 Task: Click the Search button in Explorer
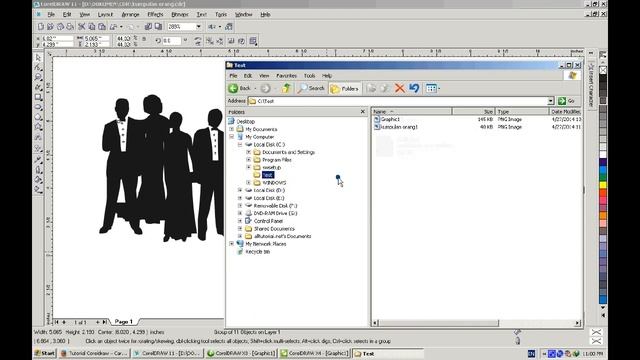(x=311, y=88)
